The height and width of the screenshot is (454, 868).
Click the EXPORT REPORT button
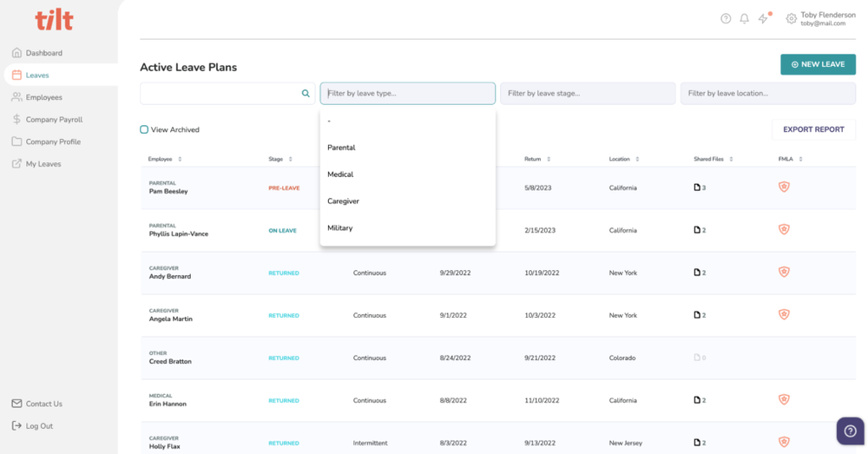[x=813, y=129]
